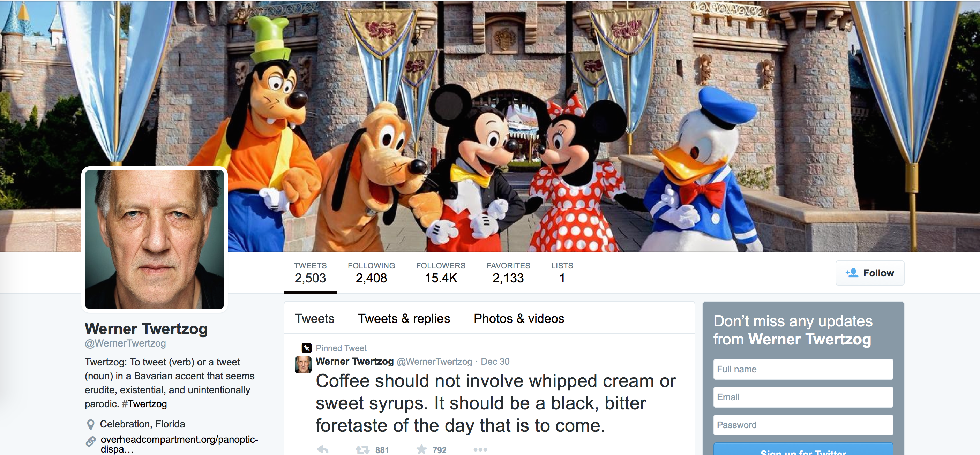Open the Photos & videos tab

(x=519, y=319)
